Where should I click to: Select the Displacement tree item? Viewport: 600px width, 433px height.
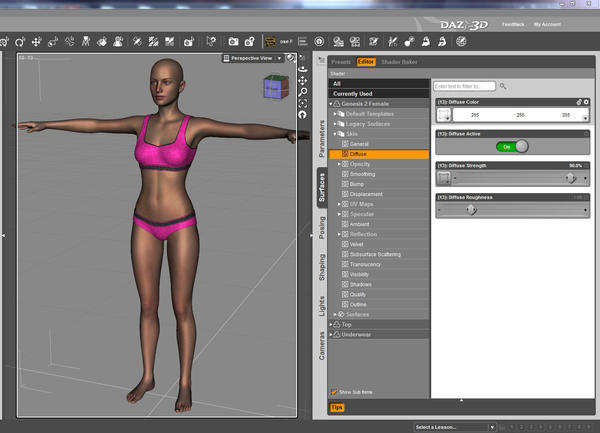[x=366, y=194]
